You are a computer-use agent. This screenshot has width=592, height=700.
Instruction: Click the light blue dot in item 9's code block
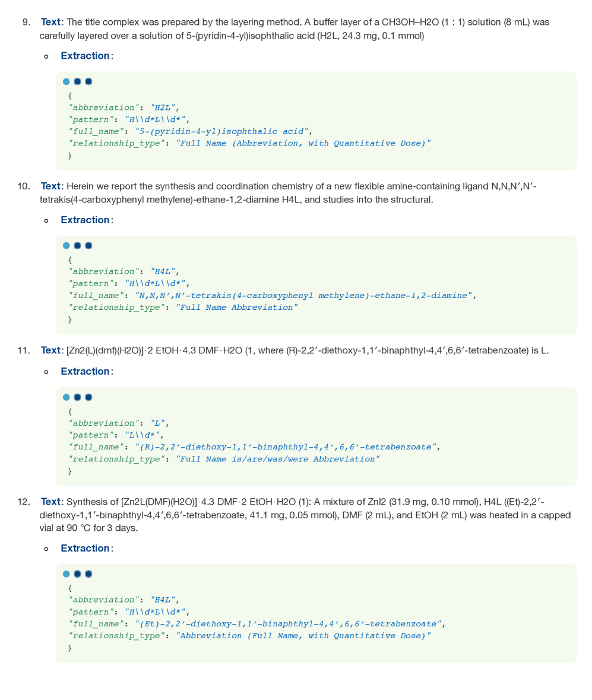coord(67,81)
